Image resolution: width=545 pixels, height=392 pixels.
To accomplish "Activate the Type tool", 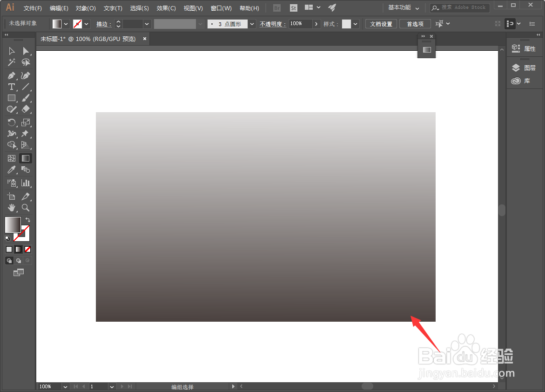I will tap(12, 87).
